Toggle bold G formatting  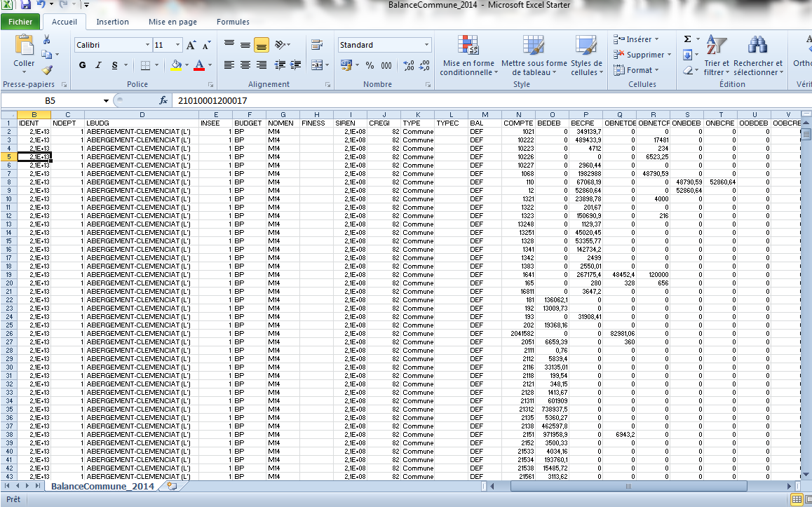tap(83, 65)
